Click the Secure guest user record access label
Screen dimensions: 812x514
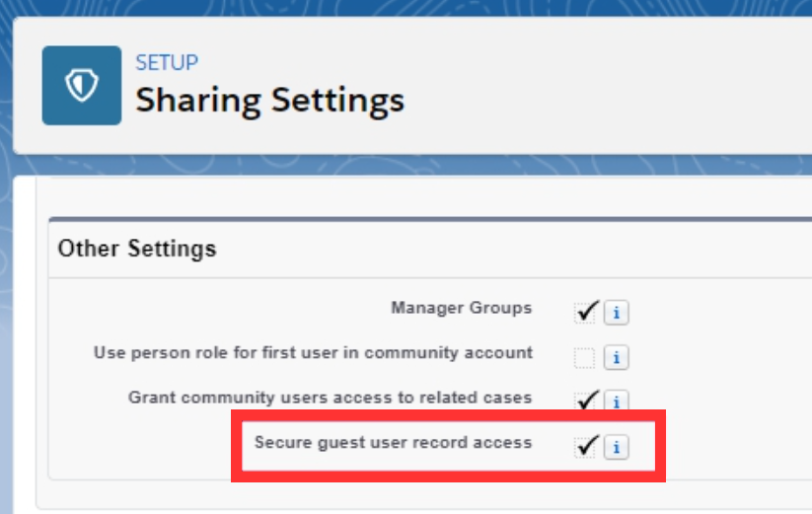tap(393, 442)
